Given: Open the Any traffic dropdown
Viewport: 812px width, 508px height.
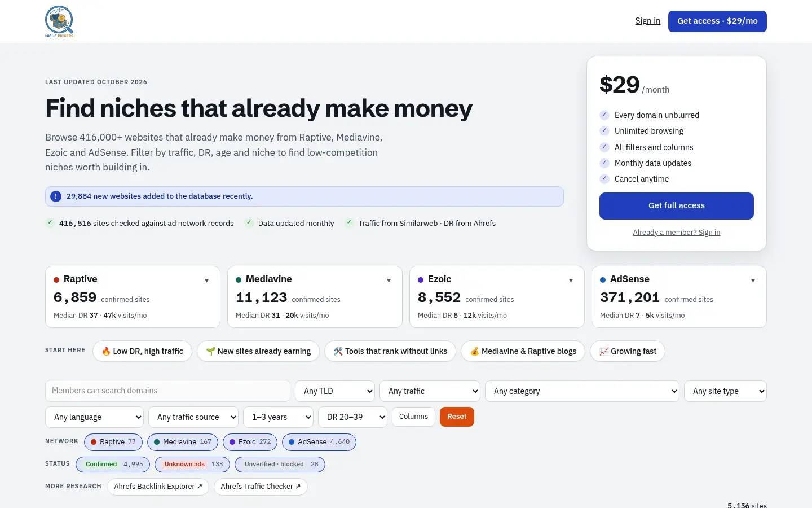Looking at the screenshot, I should pos(430,391).
